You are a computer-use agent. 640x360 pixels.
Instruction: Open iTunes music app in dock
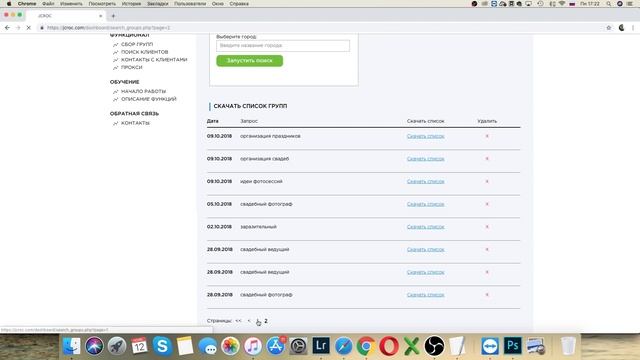point(253,346)
